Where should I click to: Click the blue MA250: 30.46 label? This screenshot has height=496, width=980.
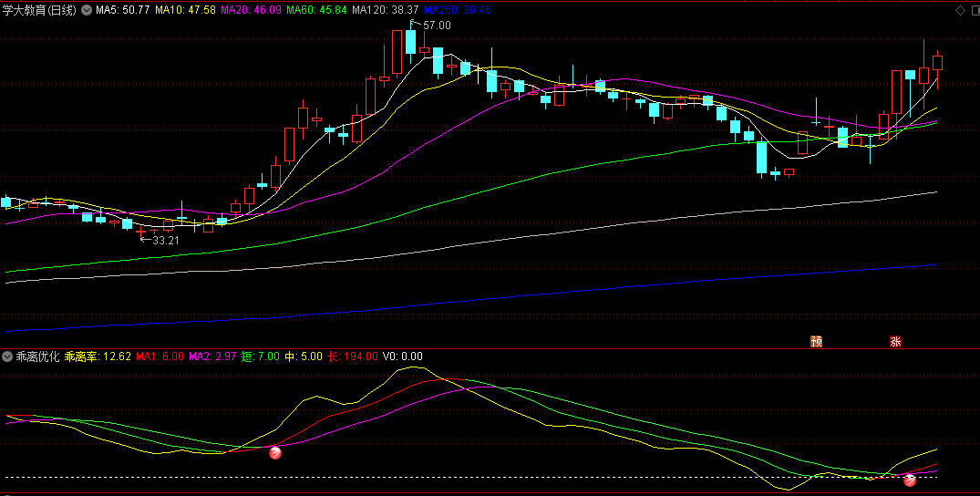[x=457, y=10]
